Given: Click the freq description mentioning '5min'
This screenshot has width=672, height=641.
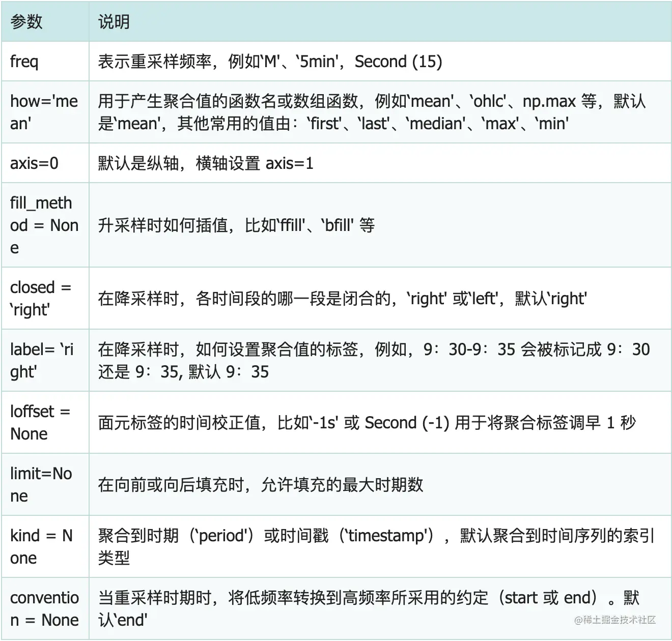Looking at the screenshot, I should point(380,61).
